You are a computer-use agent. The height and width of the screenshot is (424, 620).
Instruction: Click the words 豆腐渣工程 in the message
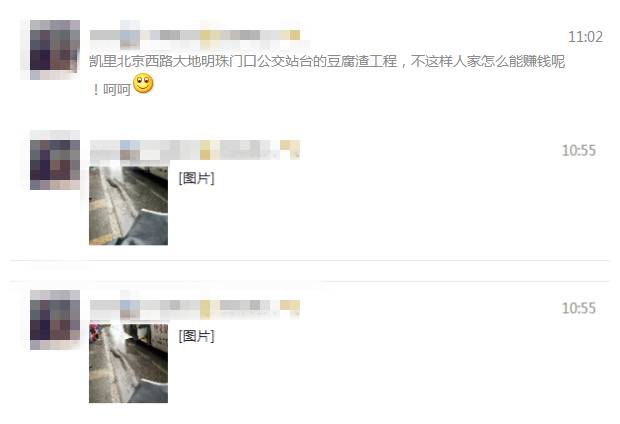pyautogui.click(x=361, y=61)
